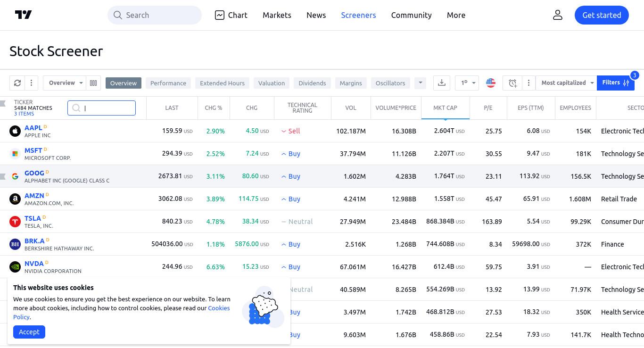Toggle flagged symbols filter in ticker header
644x348 pixels.
tap(3, 103)
